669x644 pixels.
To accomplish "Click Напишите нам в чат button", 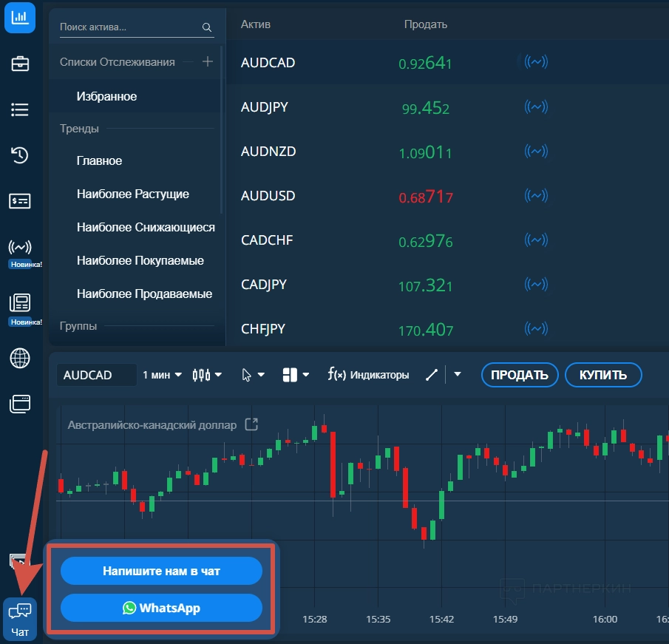I will (161, 571).
